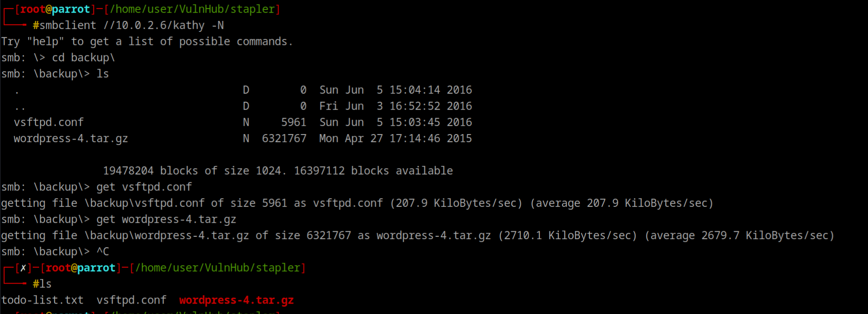Select vsftpd.conf in the smb directory listing

click(x=49, y=122)
